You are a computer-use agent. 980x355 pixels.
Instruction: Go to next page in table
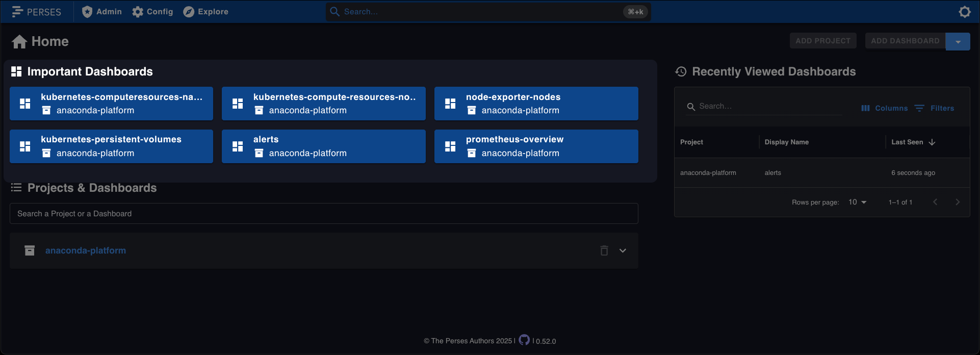coord(958,202)
